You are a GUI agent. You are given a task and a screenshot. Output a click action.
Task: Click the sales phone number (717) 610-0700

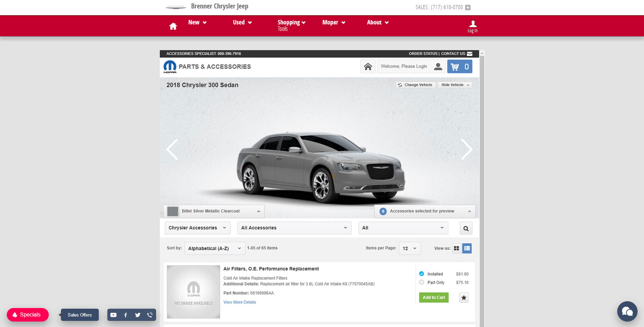447,7
